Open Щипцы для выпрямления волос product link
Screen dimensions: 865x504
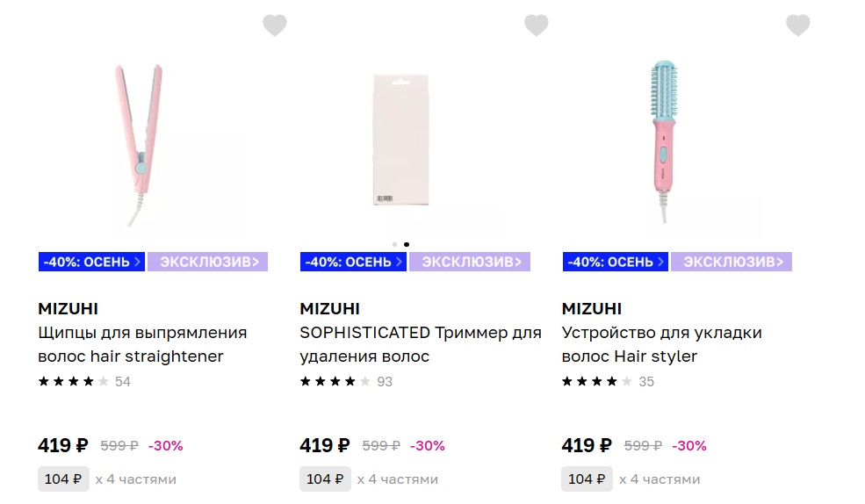point(142,345)
